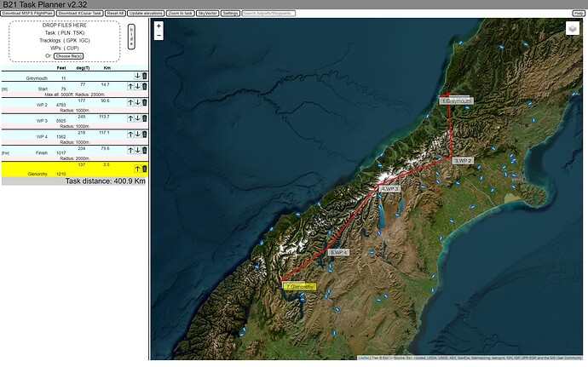Open the map layers selector
Viewport: 588px width, 367px height.
573,28
